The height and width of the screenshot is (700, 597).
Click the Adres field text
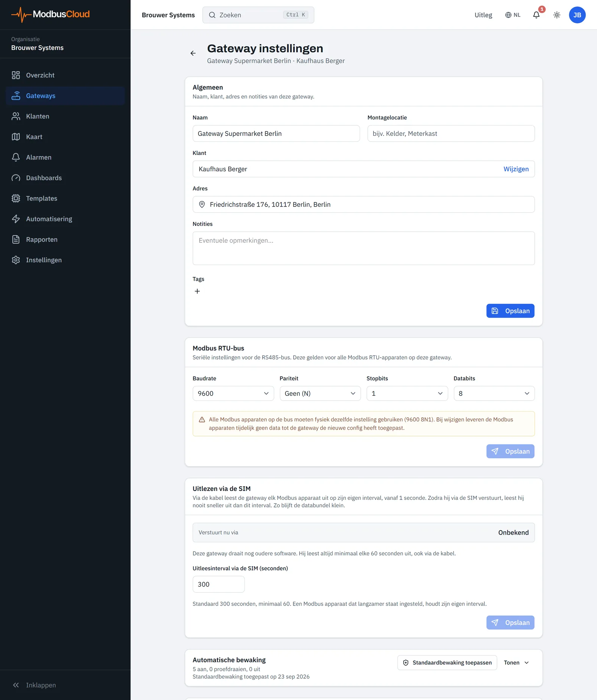click(270, 205)
